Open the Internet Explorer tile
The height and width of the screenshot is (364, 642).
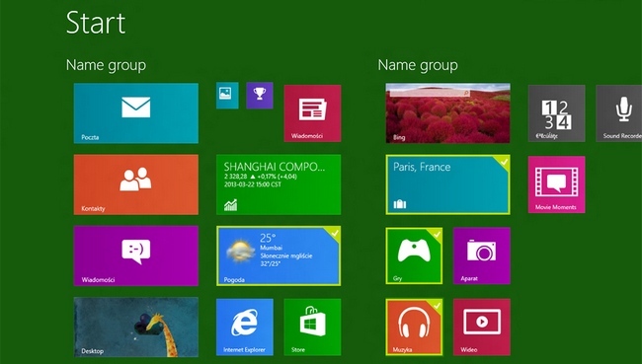(244, 327)
